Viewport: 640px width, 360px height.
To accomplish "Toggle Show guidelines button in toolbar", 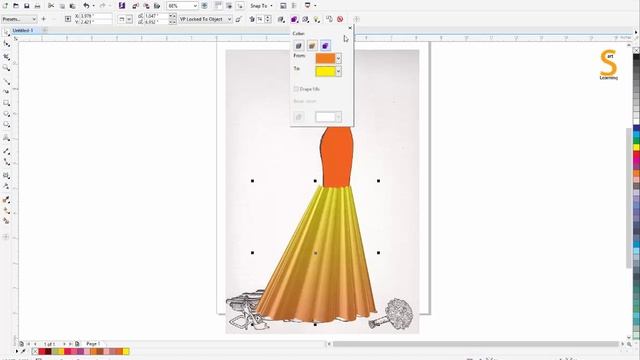I will pos(240,6).
